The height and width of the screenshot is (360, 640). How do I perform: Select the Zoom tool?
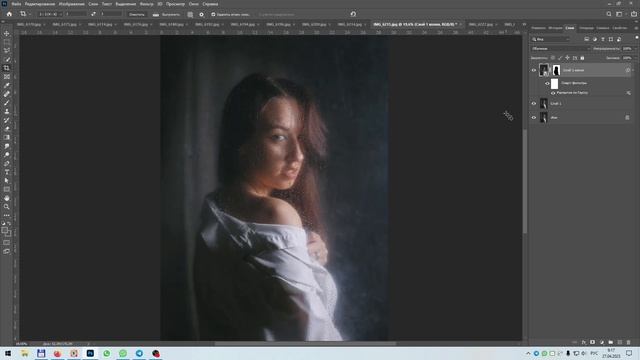(x=7, y=207)
